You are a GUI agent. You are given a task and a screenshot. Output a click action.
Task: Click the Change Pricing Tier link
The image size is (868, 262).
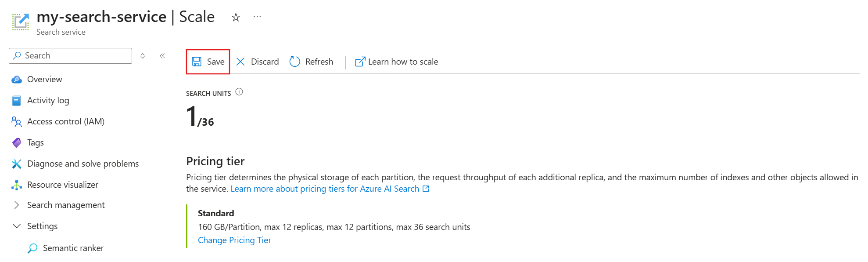tap(234, 240)
